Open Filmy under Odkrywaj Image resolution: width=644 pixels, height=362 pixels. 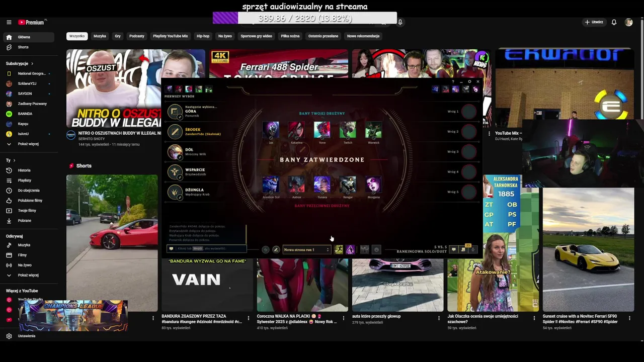click(x=29, y=255)
